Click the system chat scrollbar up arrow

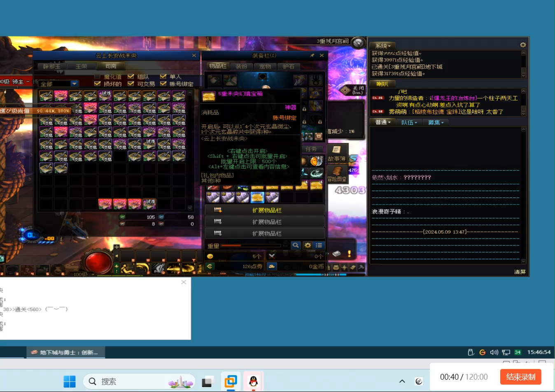(523, 53)
